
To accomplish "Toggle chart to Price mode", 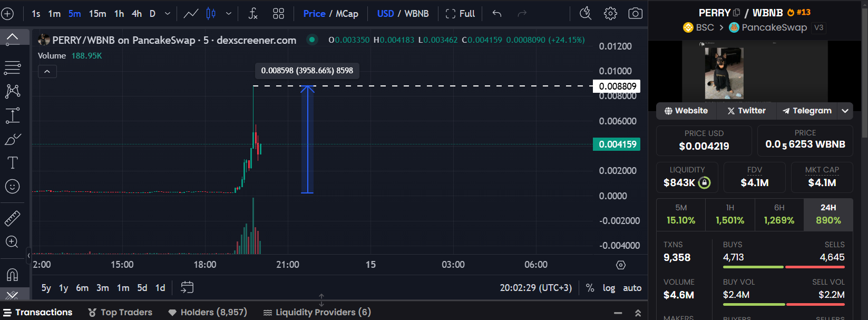I will pos(314,14).
